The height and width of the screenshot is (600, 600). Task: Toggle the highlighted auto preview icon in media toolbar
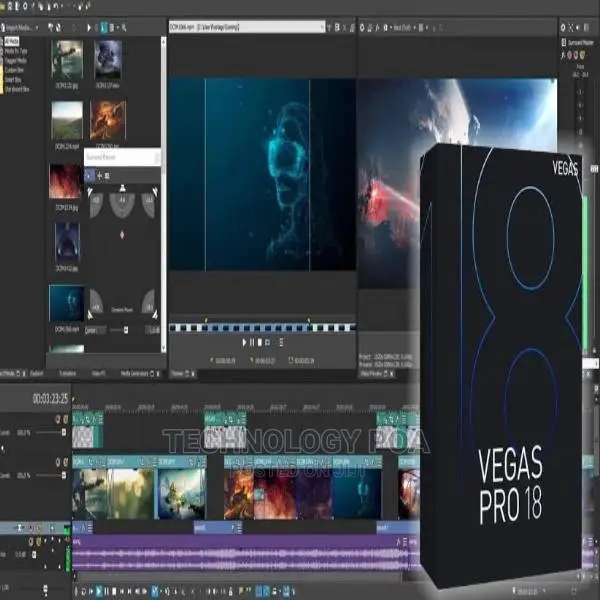point(104,28)
